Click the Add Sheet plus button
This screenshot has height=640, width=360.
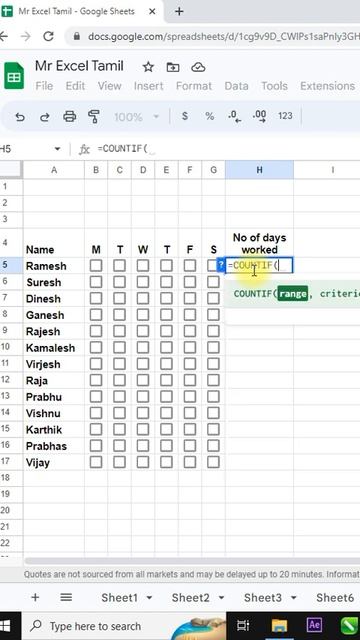pos(35,598)
